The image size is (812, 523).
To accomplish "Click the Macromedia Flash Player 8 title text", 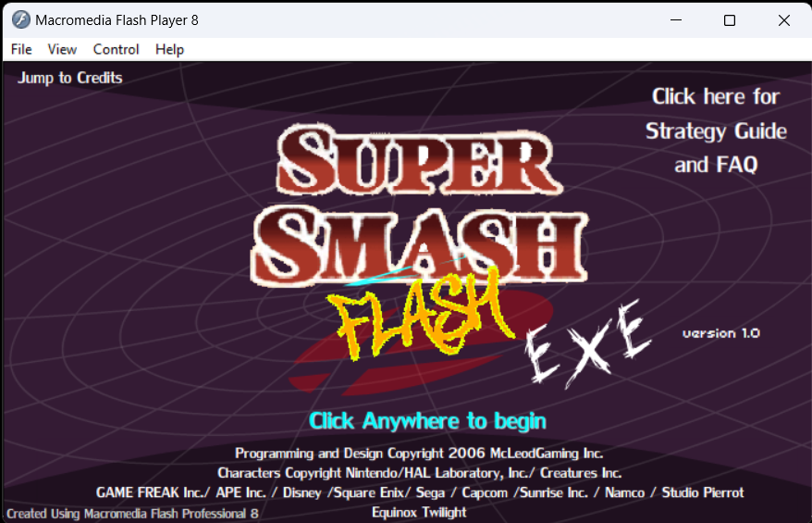I will click(x=117, y=20).
